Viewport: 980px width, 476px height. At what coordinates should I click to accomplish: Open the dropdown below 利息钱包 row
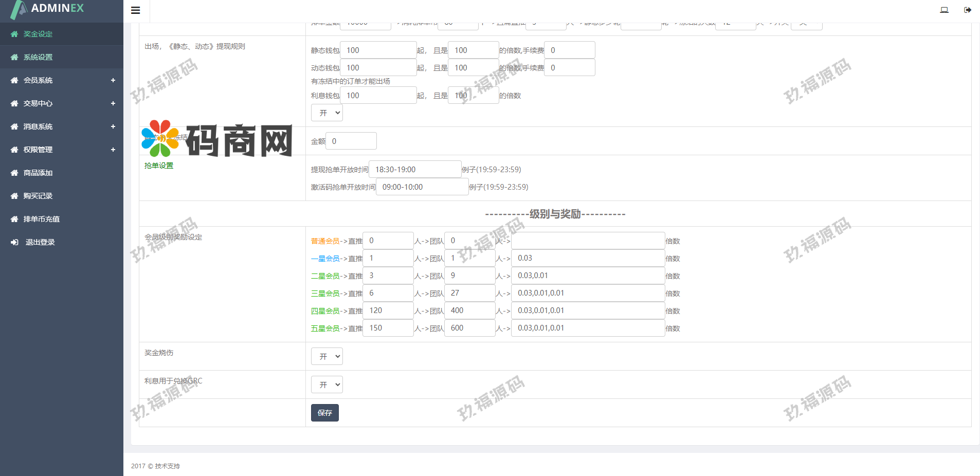point(326,113)
